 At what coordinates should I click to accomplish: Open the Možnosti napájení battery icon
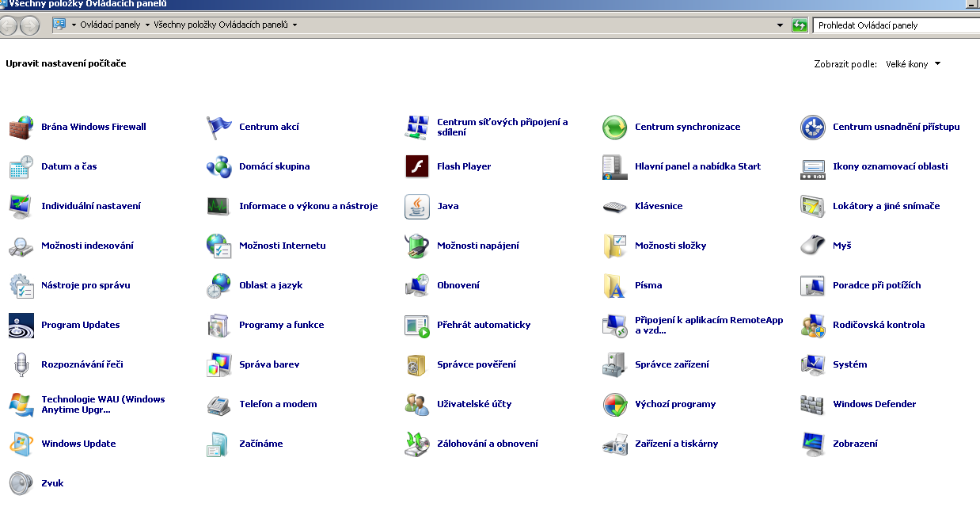(417, 246)
